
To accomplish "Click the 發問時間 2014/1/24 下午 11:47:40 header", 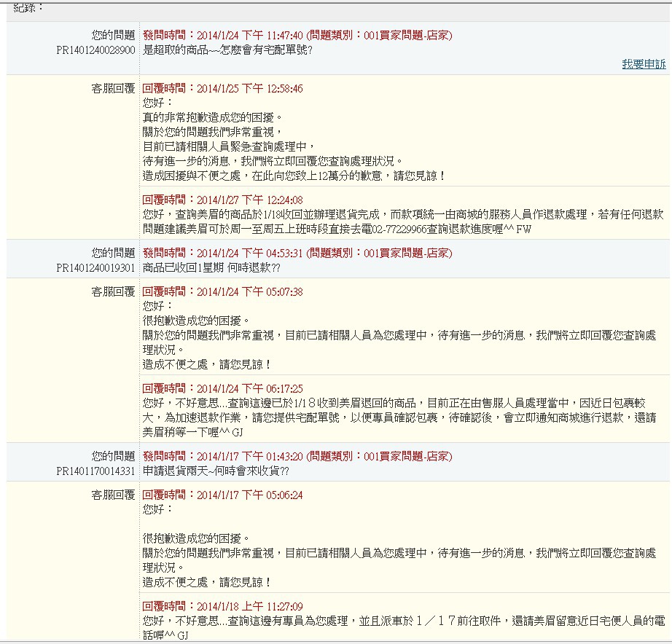I will [x=297, y=35].
